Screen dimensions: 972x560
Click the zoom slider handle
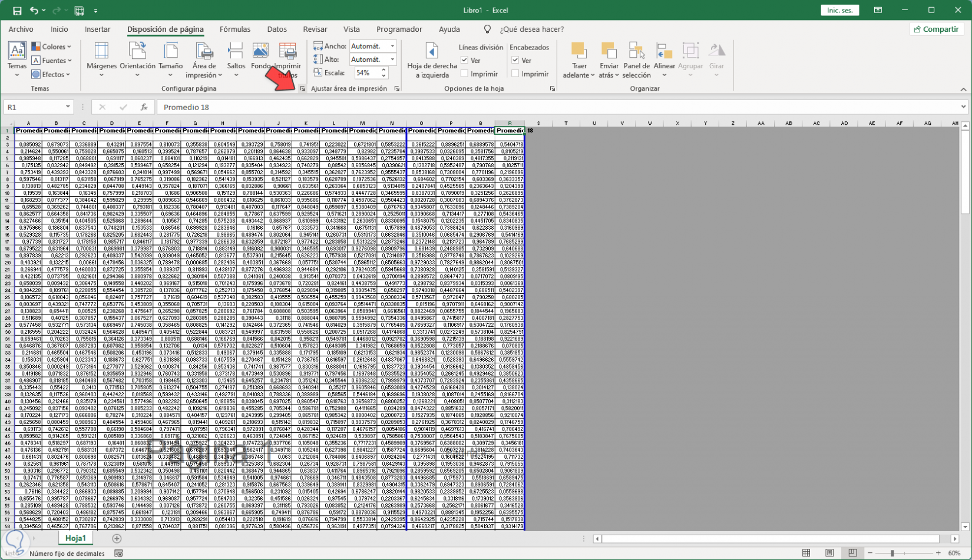coord(892,554)
